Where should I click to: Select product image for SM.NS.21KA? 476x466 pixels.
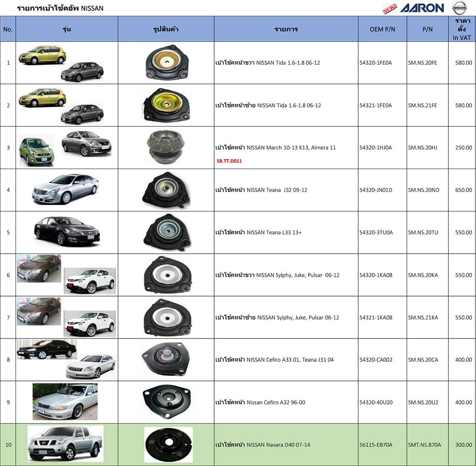pyautogui.click(x=167, y=317)
